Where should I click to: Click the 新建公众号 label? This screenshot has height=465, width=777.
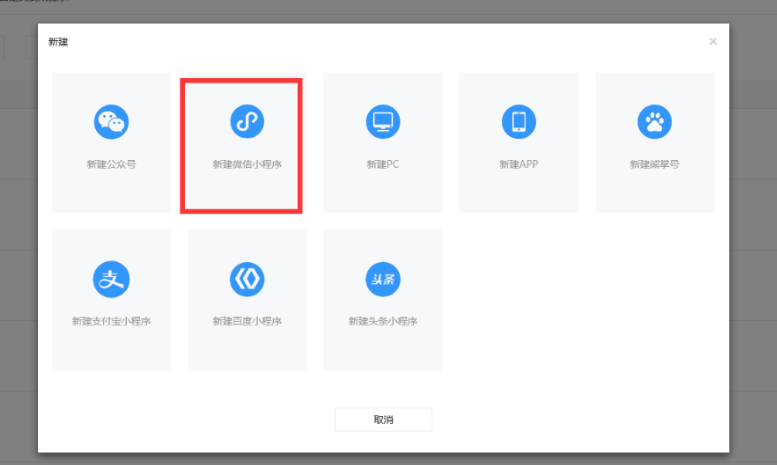click(x=111, y=164)
